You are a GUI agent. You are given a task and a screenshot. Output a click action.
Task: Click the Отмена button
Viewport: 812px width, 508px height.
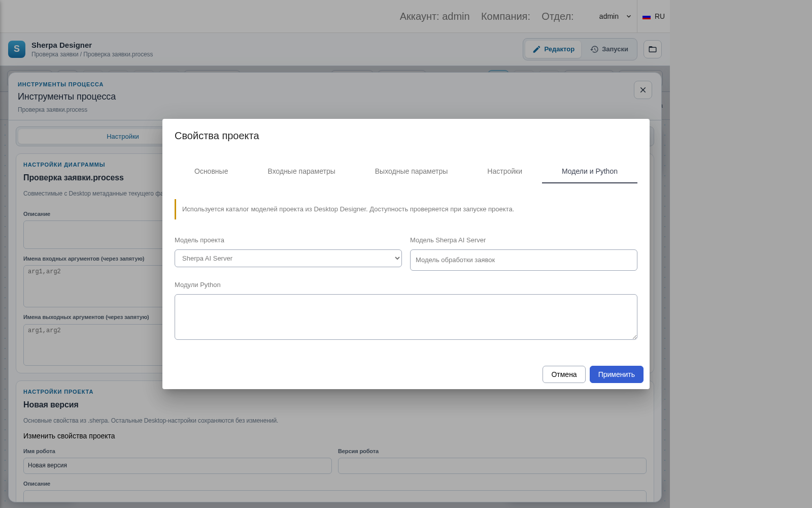point(564,374)
